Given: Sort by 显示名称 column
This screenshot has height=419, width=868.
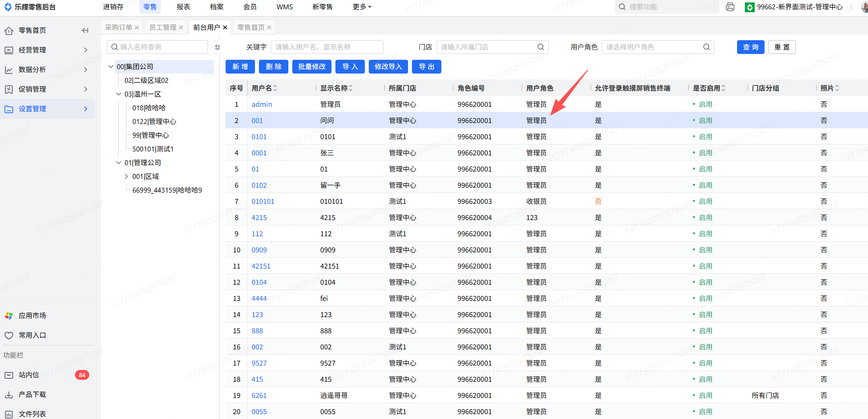Looking at the screenshot, I should (x=351, y=88).
